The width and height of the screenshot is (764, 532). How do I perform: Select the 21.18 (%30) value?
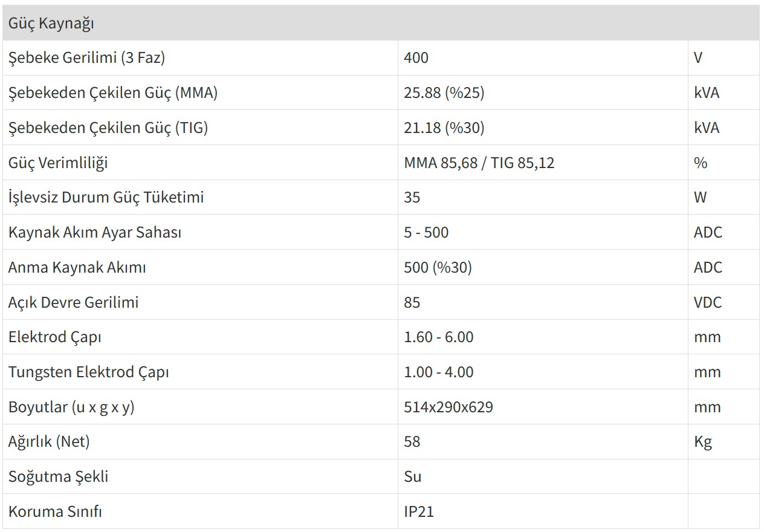coord(444,128)
